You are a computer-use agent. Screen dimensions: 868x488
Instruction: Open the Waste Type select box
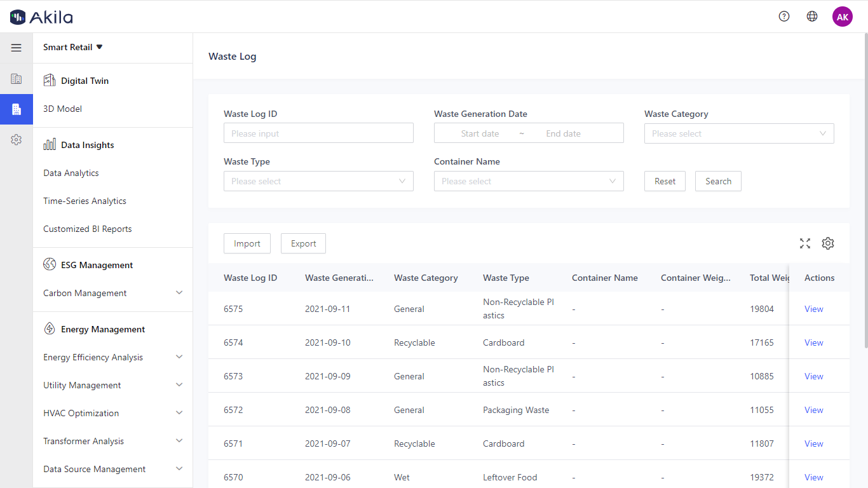pos(318,181)
